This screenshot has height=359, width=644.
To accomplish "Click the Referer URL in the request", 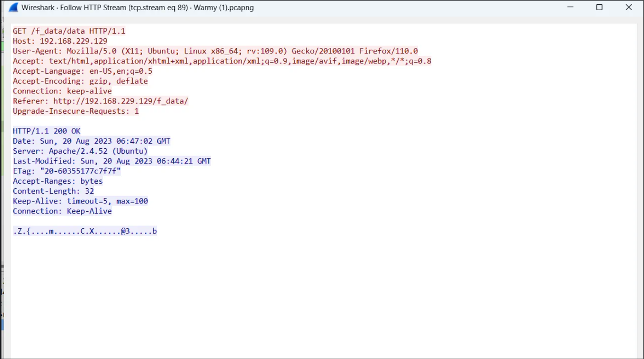I will tap(121, 101).
